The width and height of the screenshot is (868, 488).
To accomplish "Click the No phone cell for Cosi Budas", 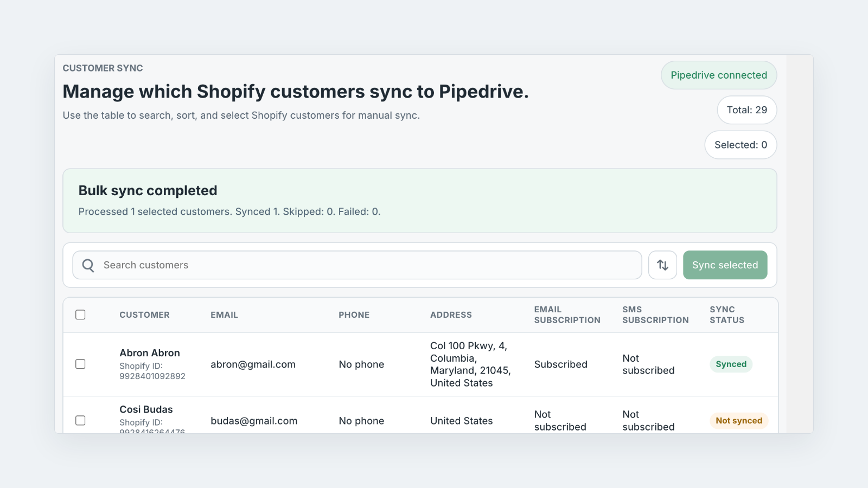I will (361, 421).
